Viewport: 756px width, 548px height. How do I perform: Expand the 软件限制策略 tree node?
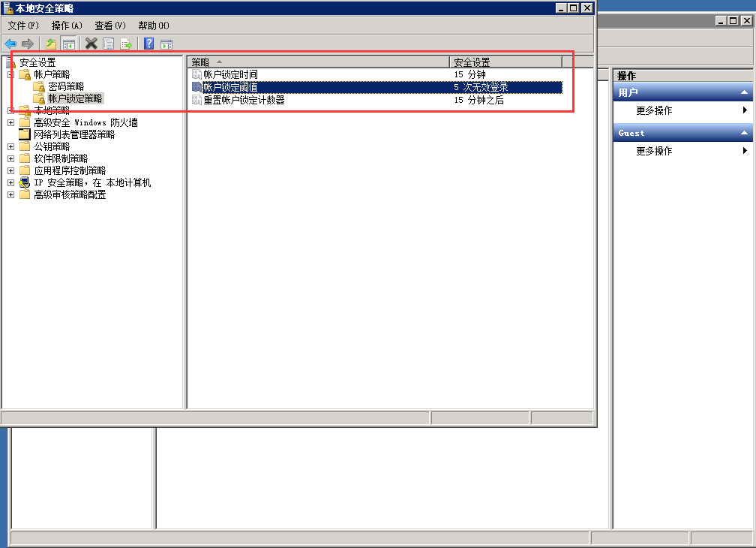[10, 158]
